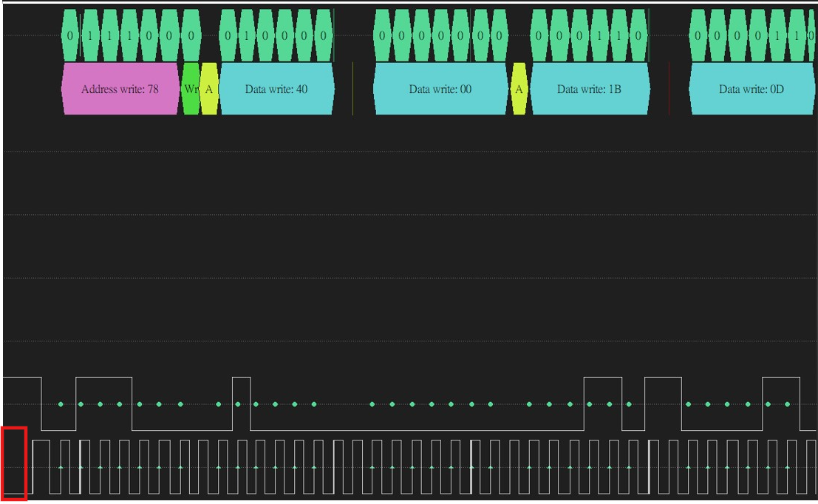Image resolution: width=818 pixels, height=504 pixels.
Task: Click inside the red-outlined region at clock start
Action: tap(14, 464)
